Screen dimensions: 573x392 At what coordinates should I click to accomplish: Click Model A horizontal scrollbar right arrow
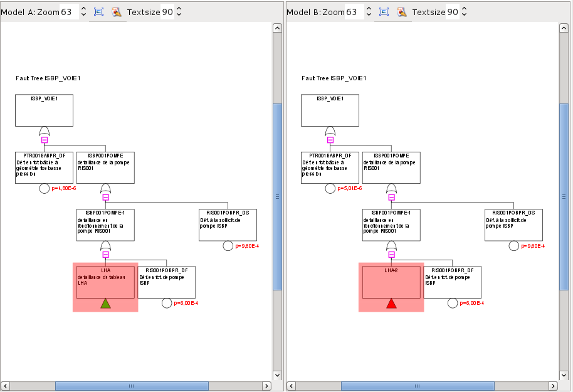click(267, 386)
